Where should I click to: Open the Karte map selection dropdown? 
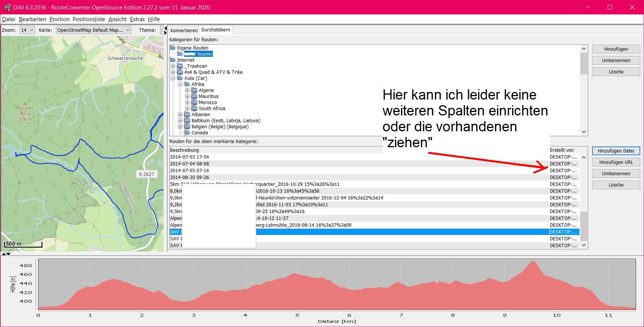[93, 30]
